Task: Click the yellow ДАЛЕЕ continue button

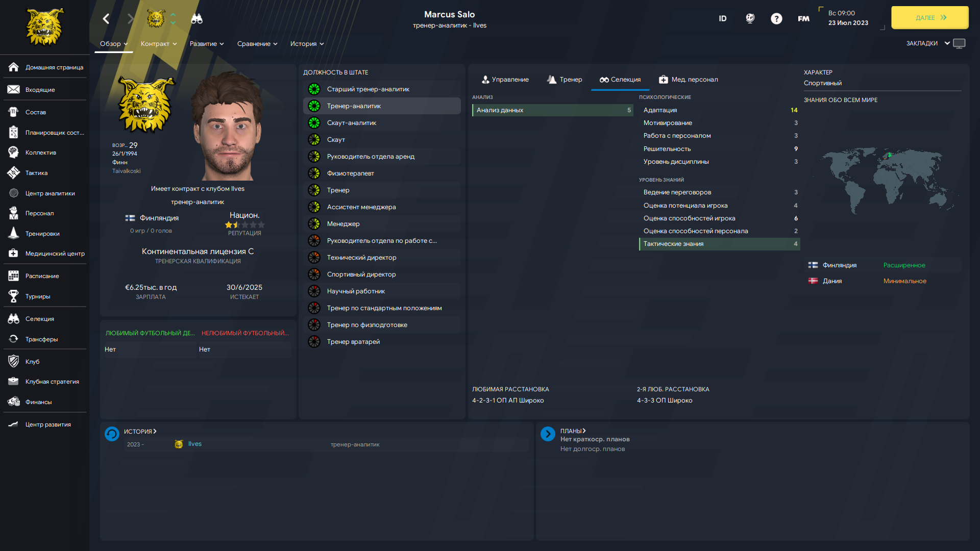Action: pos(929,18)
